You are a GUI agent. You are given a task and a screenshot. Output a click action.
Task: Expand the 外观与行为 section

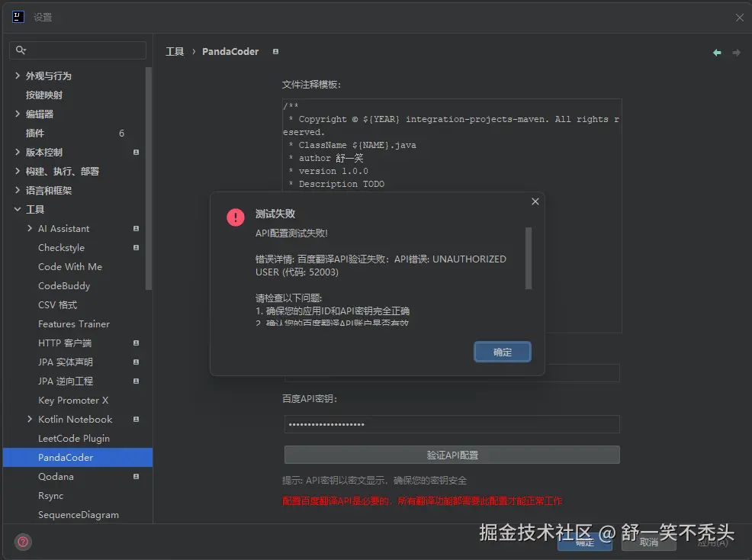(x=18, y=76)
